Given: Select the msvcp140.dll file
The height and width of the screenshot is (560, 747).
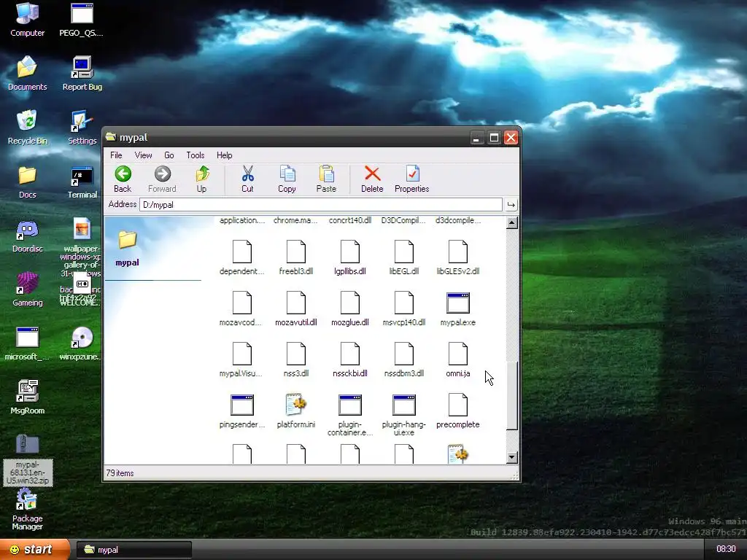Looking at the screenshot, I should [404, 308].
